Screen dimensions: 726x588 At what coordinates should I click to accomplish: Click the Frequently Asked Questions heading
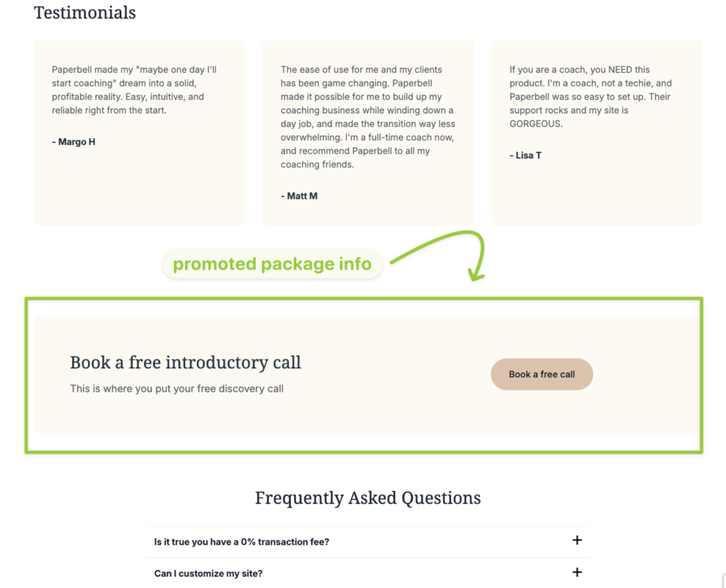(368, 498)
